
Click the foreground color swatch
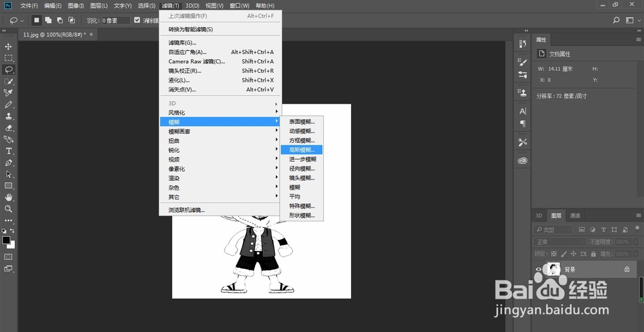[x=6, y=241]
